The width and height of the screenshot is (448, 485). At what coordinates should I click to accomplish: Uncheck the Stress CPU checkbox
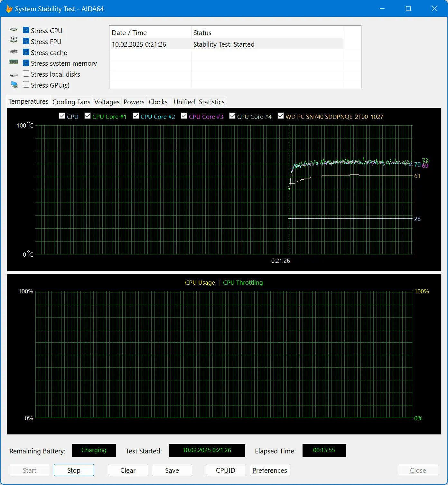pyautogui.click(x=26, y=30)
